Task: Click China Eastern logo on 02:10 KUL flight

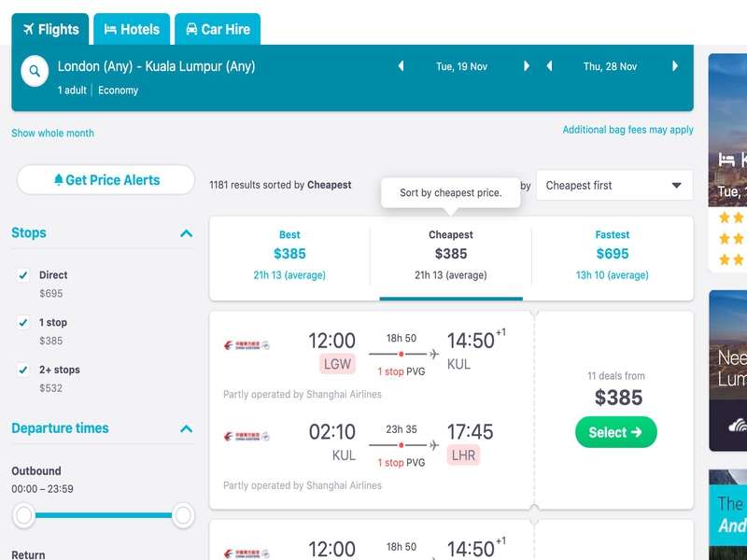Action: [x=247, y=436]
